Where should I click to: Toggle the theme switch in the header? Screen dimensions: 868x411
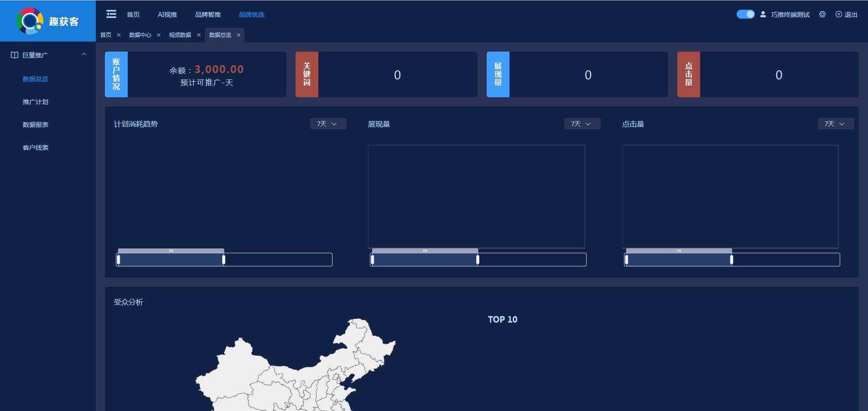point(745,14)
